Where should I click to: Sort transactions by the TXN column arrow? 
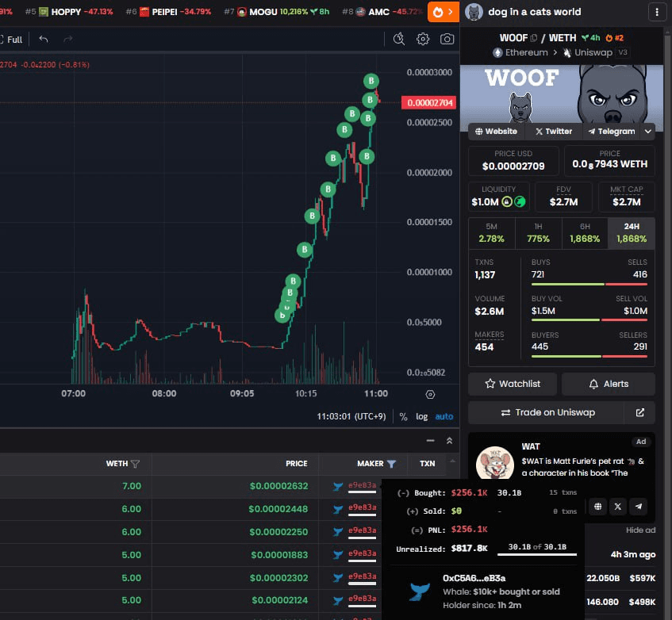pyautogui.click(x=452, y=461)
